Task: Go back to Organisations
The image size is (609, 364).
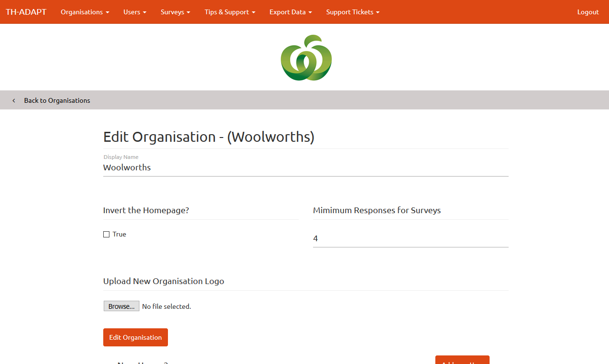Action: [57, 100]
